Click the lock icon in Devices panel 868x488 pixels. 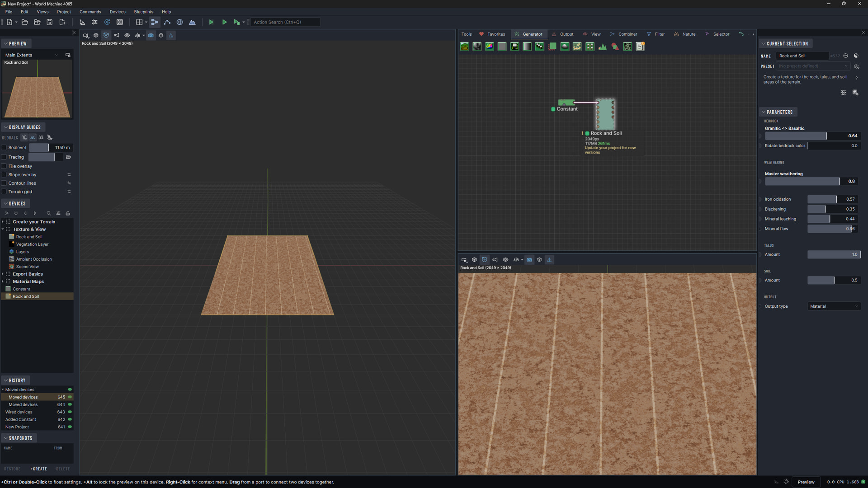tap(68, 213)
